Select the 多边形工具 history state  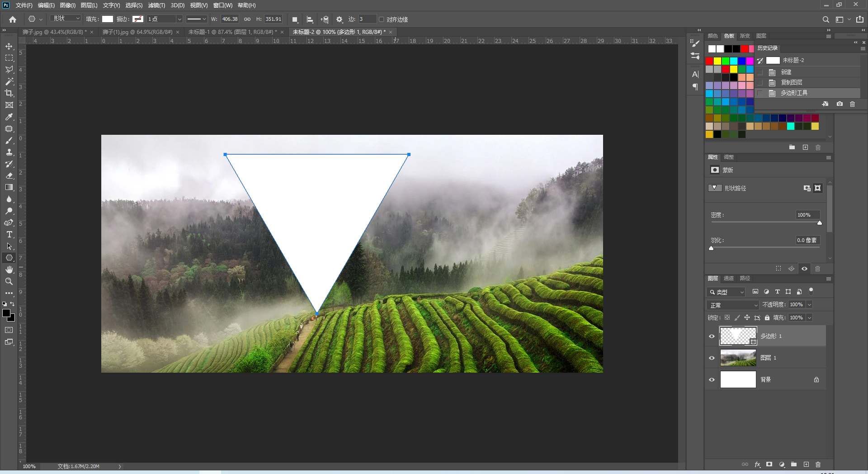click(808, 93)
